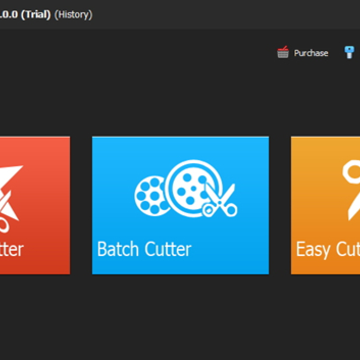Viewport: 360px width, 360px height.
Task: Click the shopping basket icon
Action: point(283,53)
